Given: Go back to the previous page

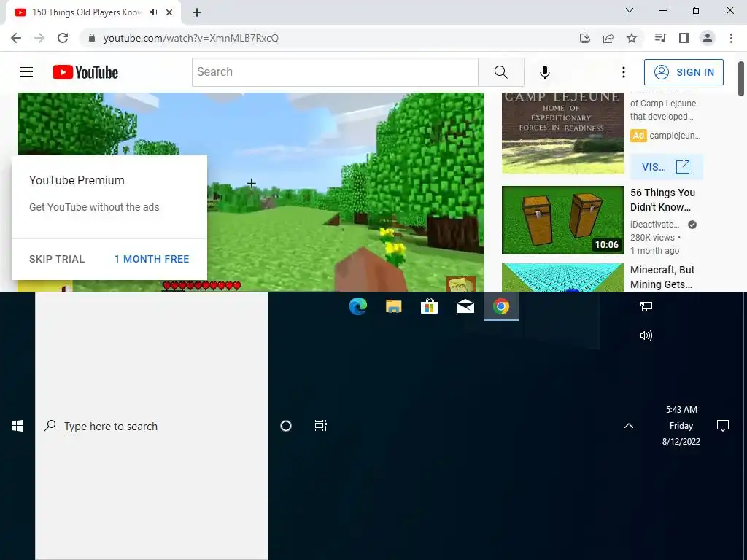Looking at the screenshot, I should [x=16, y=38].
